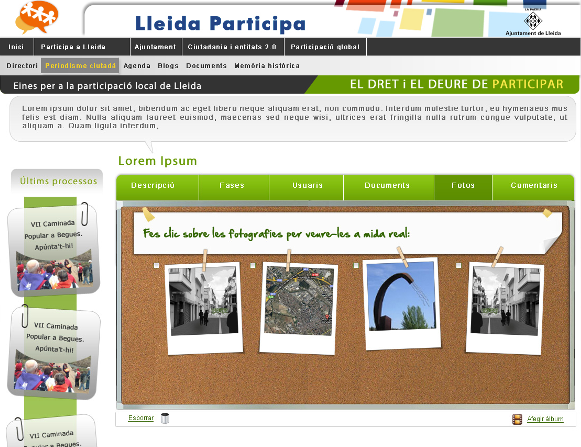The image size is (581, 447).
Task: Select the Periodisme ciutadà submenu item
Action: (80, 66)
